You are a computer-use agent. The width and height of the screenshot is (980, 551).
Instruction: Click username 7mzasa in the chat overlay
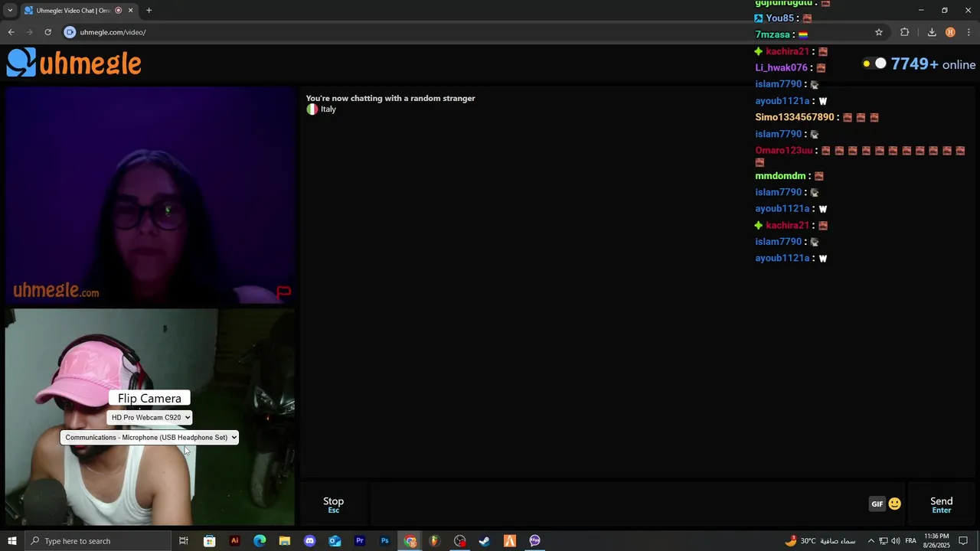[773, 34]
